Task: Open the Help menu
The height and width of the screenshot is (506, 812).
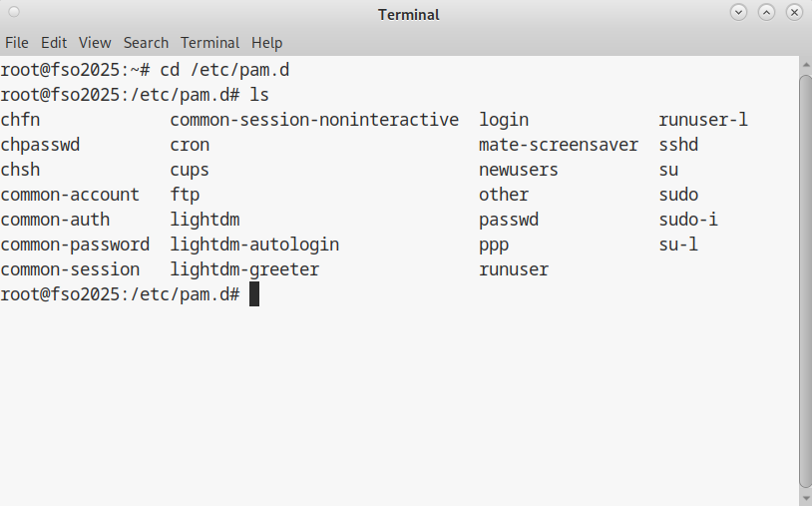Action: [x=266, y=43]
